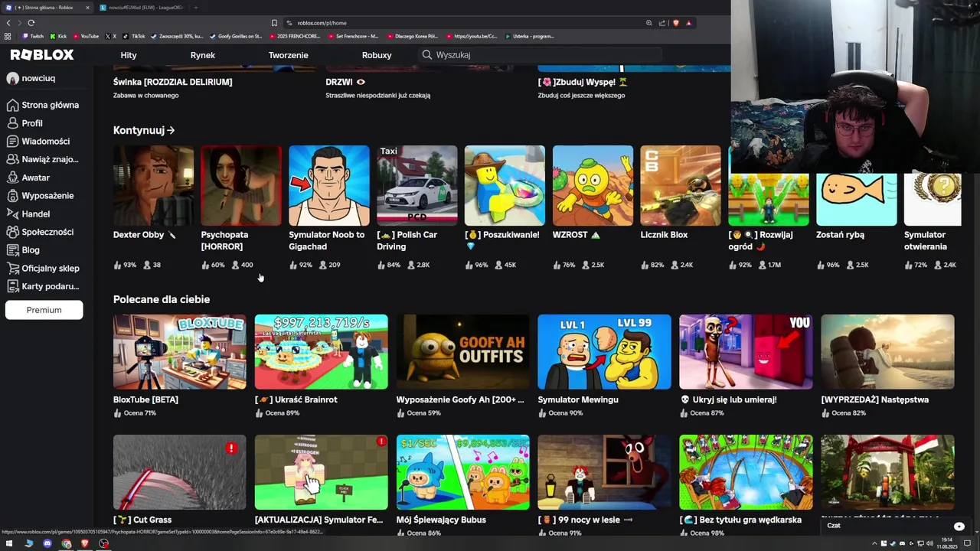The image size is (980, 551).
Task: Open Wyposażenie inventory in sidebar
Action: (x=41, y=196)
